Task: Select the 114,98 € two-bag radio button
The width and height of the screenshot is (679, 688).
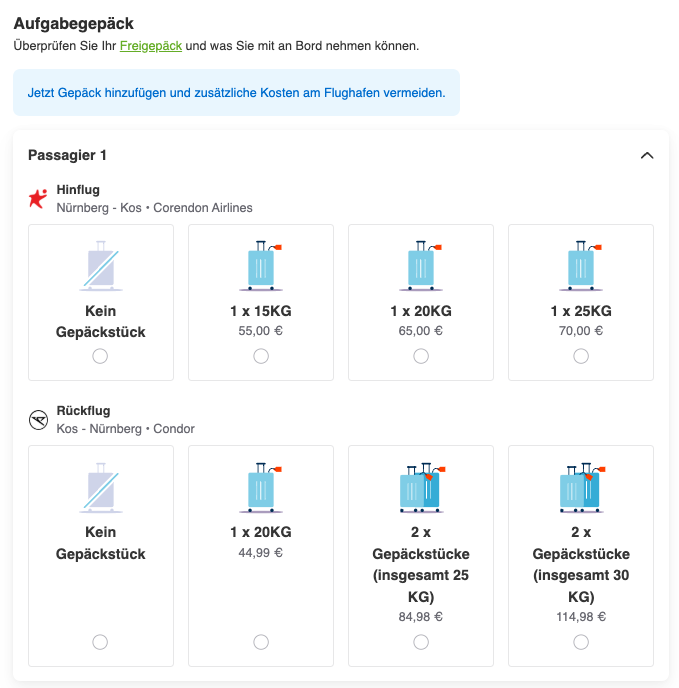Action: coord(581,642)
